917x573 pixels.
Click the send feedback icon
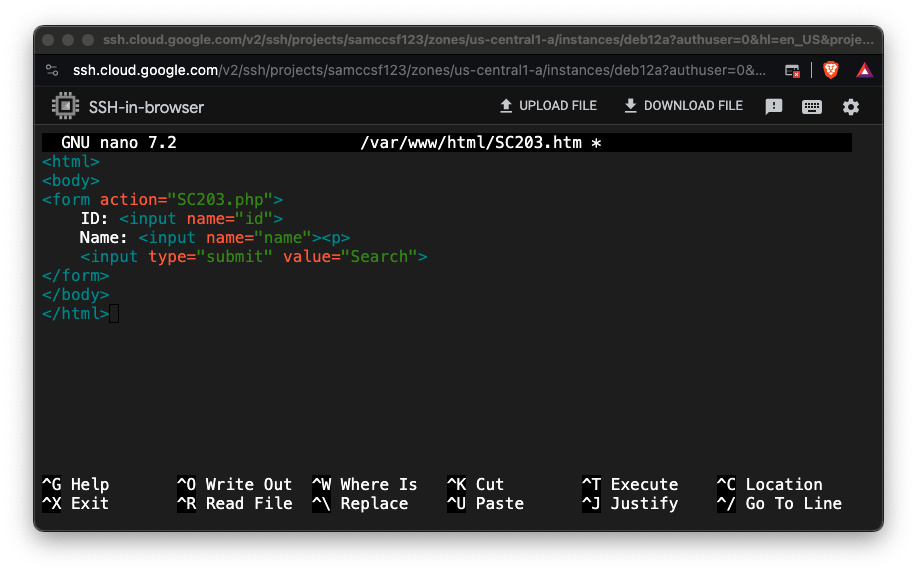(x=774, y=106)
